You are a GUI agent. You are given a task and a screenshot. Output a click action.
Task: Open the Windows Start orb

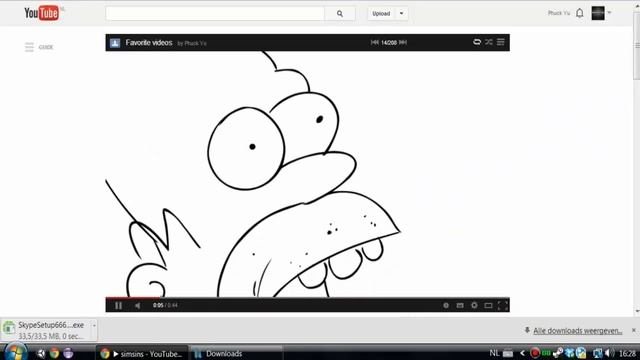pyautogui.click(x=16, y=352)
